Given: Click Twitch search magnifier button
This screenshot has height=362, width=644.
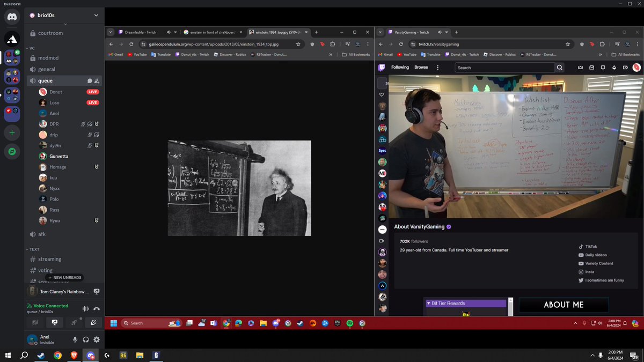Looking at the screenshot, I should click(560, 68).
